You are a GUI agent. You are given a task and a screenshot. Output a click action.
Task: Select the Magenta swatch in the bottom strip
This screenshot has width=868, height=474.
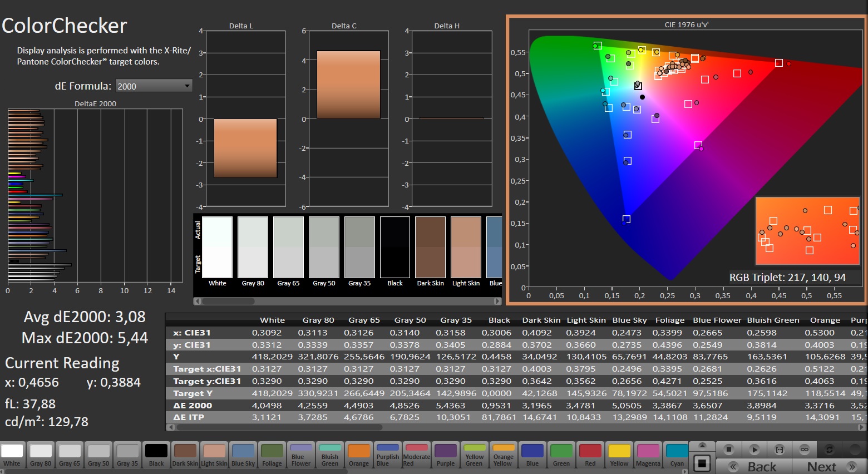[648, 455]
